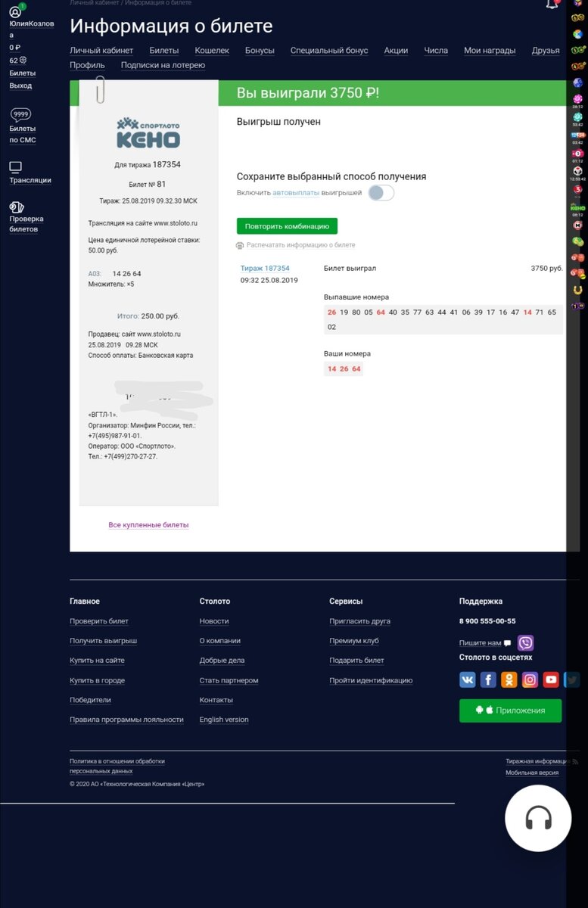Open the Бонусы tab

pyautogui.click(x=260, y=51)
